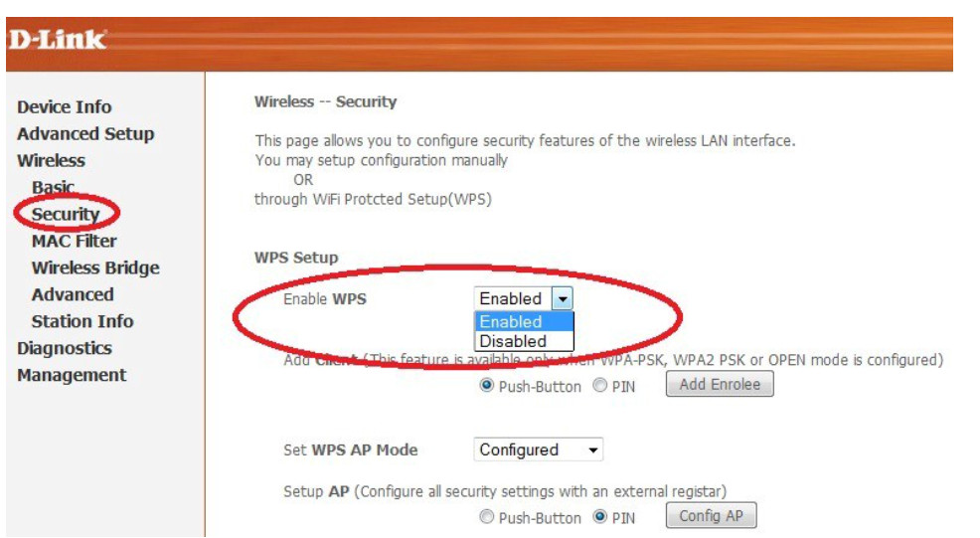Viewport: 980px width, 538px height.
Task: Open Wireless Bridge settings
Action: (x=95, y=269)
